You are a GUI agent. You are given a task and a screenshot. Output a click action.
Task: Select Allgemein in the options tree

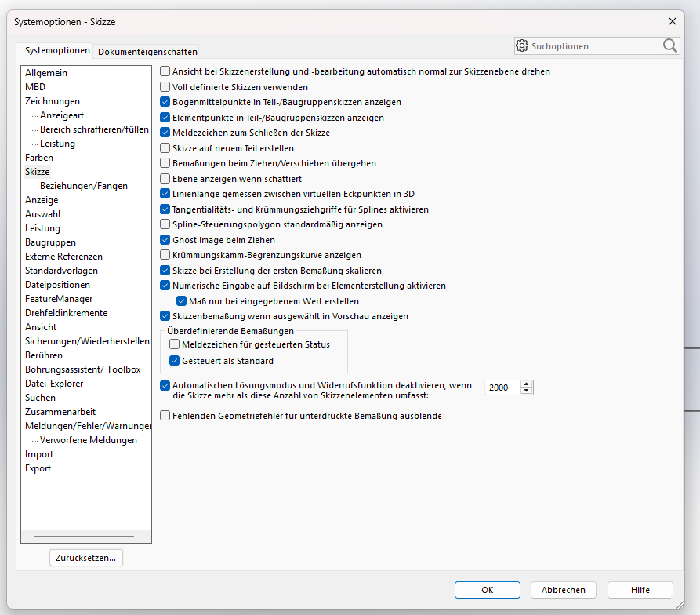coord(46,73)
